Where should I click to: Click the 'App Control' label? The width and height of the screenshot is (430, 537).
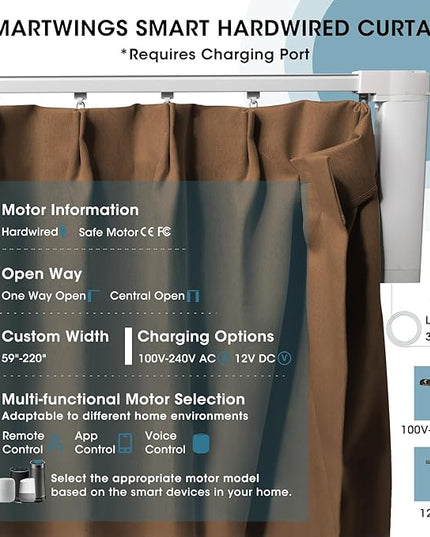tap(95, 442)
